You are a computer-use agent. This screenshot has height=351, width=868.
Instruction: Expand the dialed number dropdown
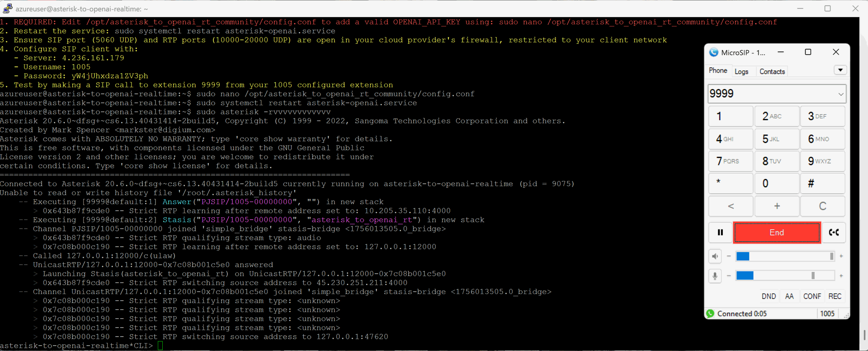840,94
